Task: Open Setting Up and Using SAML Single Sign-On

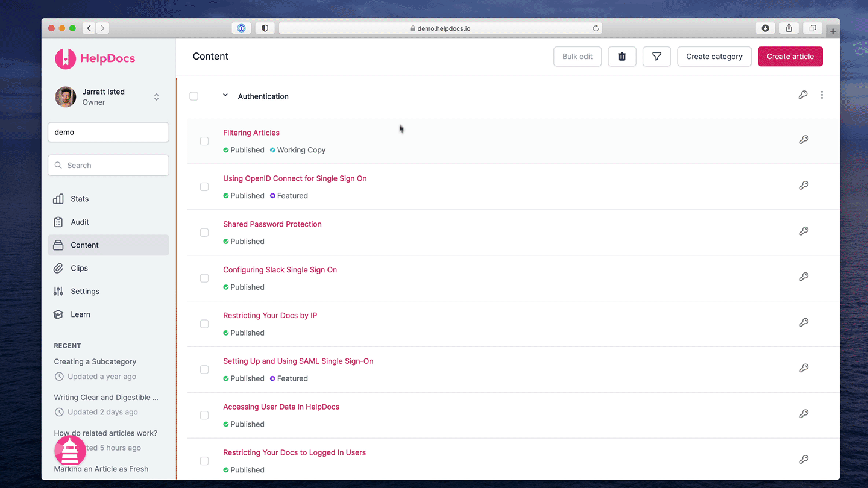Action: click(x=298, y=361)
